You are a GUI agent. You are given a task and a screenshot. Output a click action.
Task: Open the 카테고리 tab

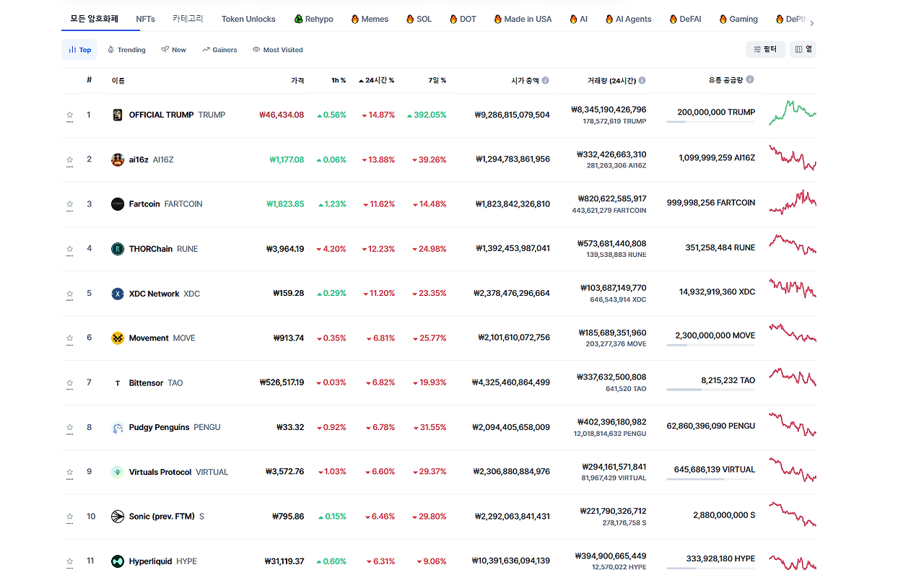188,19
